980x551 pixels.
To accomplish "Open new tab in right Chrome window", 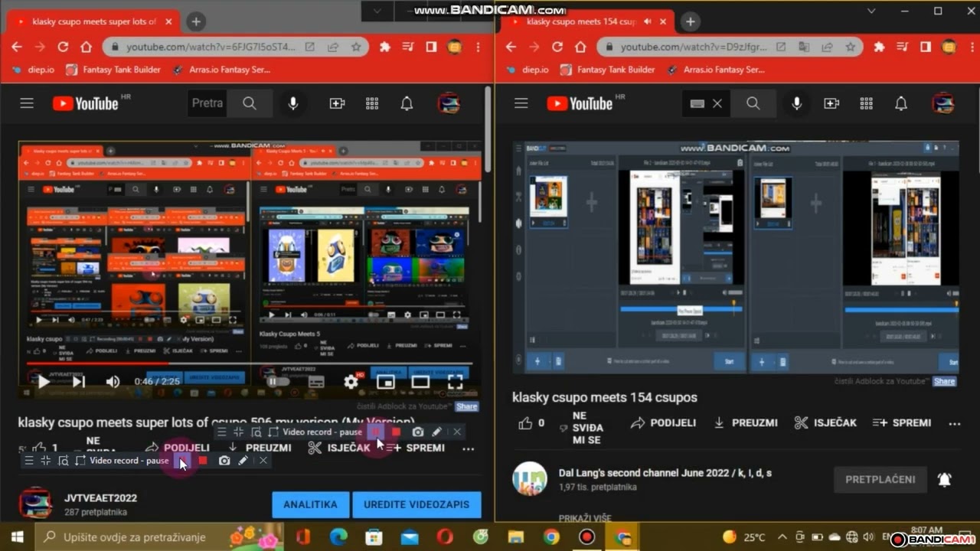I will click(x=691, y=21).
